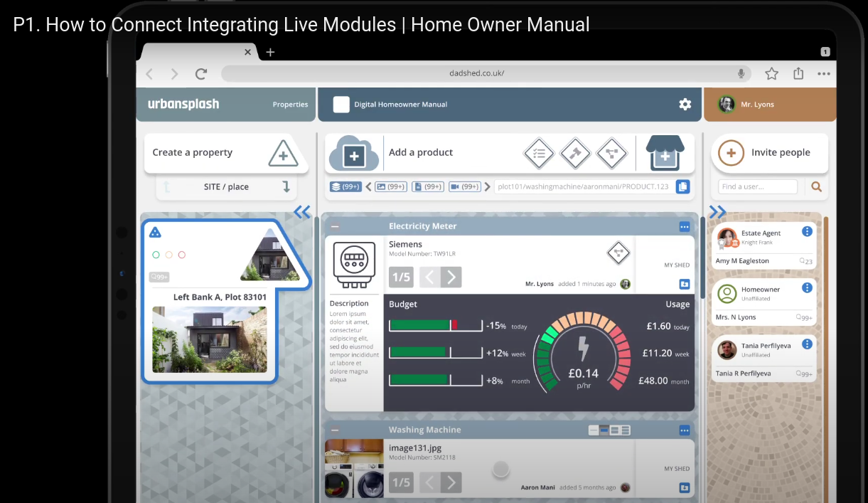Screen dimensions: 868x503
Task: Click the hammer diamond icon in product bar
Action: click(x=575, y=153)
